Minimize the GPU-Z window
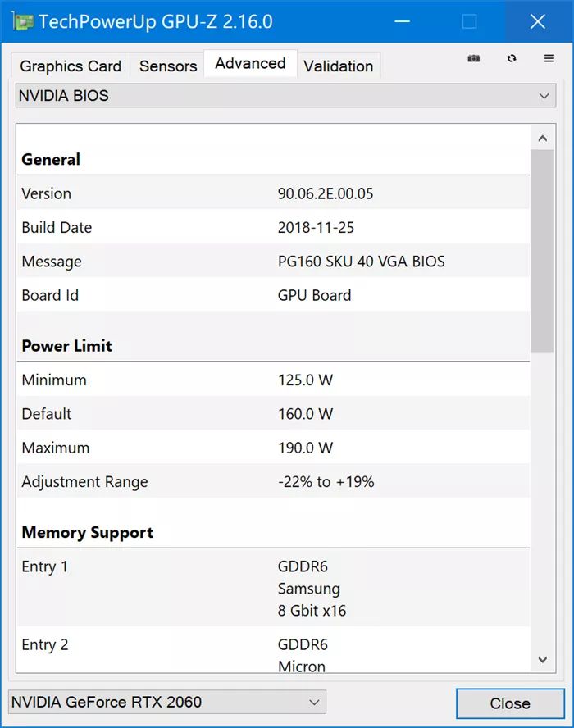 click(x=401, y=21)
